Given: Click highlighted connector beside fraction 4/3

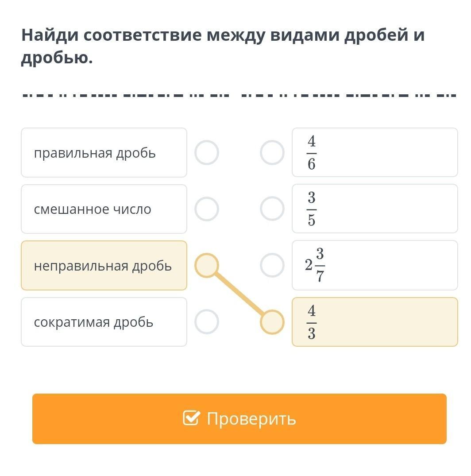Looking at the screenshot, I should [x=272, y=322].
